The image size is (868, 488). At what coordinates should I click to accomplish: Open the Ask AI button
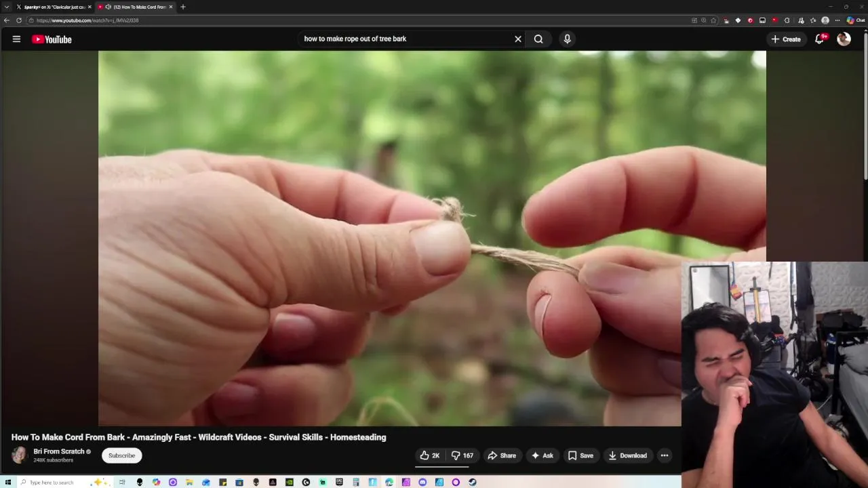(x=542, y=455)
